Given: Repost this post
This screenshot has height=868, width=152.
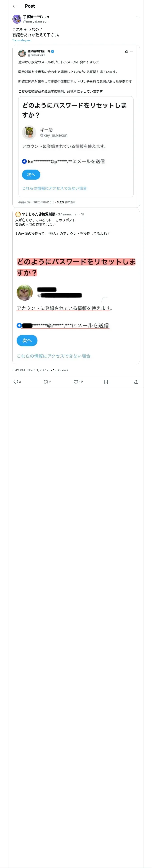Looking at the screenshot, I should (45, 381).
